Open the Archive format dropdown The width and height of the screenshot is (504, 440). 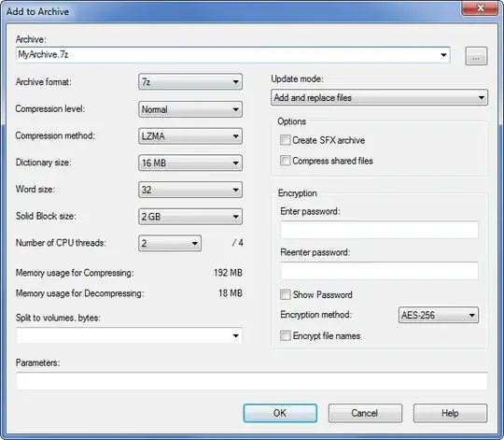coord(190,82)
